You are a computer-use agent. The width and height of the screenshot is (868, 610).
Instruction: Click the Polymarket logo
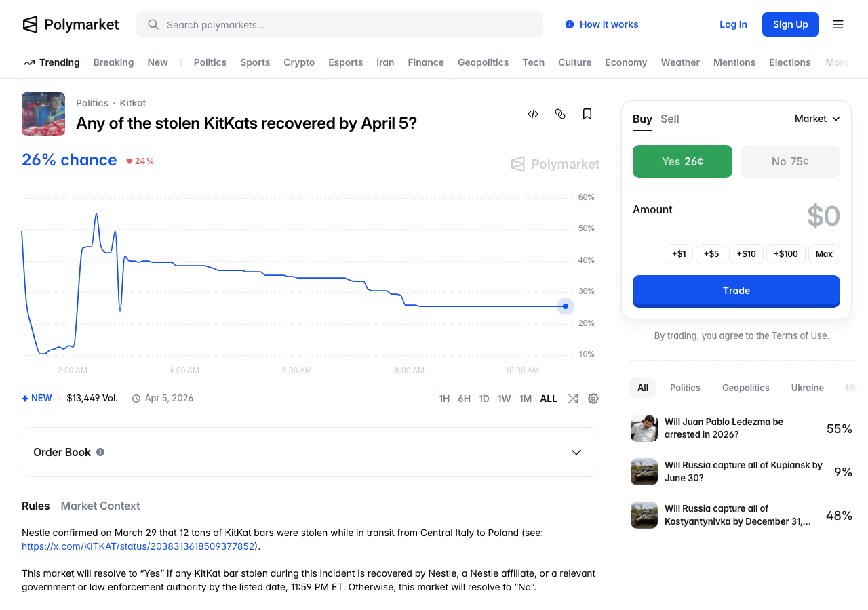point(71,24)
